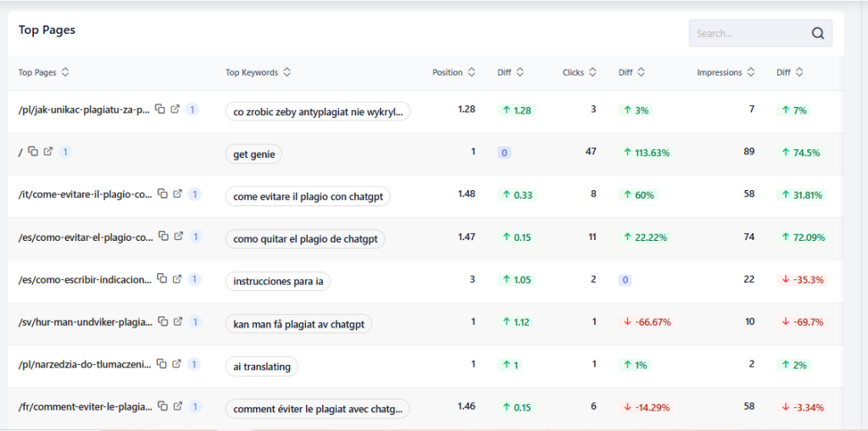This screenshot has width=868, height=431.
Task: Click the count badge on /fr/comment-eviter row
Action: click(x=195, y=406)
